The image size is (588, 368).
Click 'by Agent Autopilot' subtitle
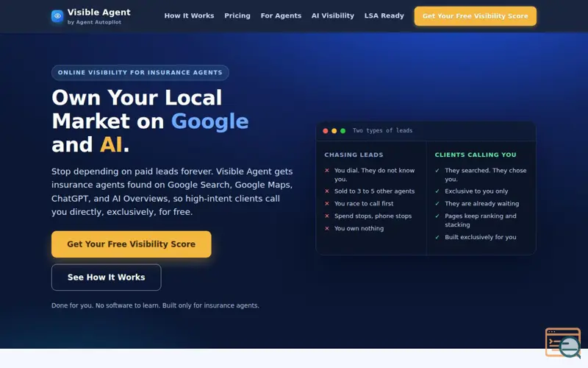tap(94, 22)
